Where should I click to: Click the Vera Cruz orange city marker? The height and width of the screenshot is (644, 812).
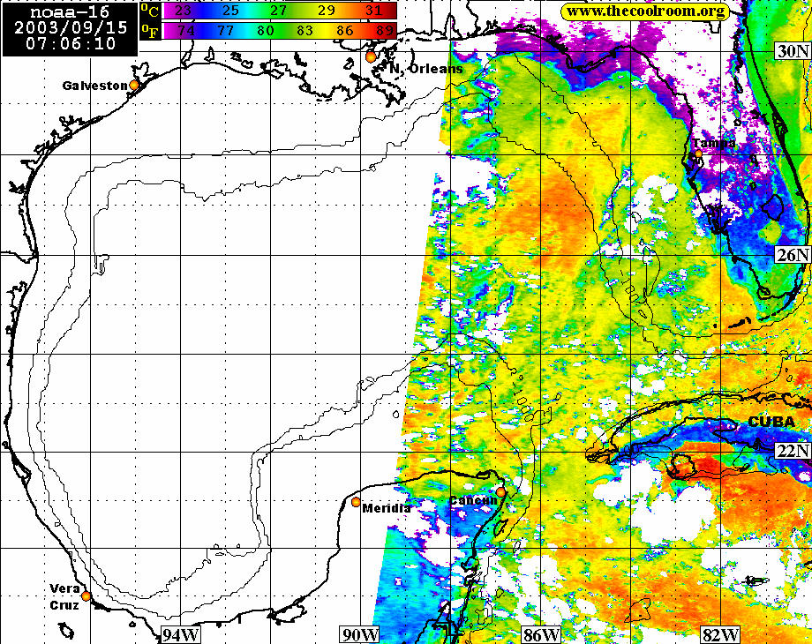[x=86, y=596]
